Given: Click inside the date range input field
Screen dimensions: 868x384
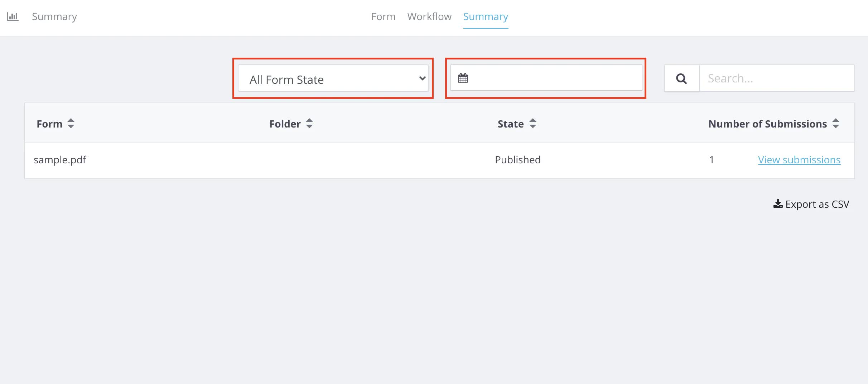Looking at the screenshot, I should (554, 78).
